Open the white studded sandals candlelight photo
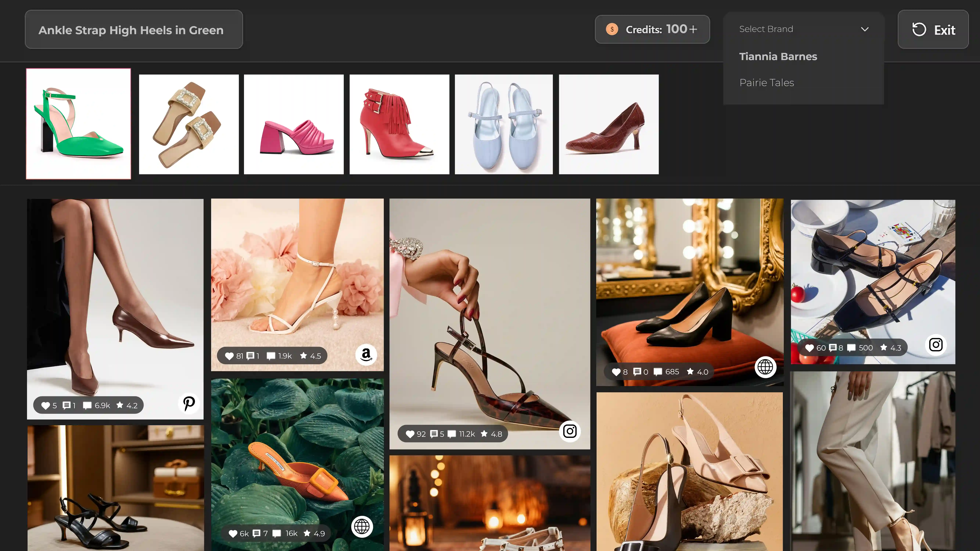The image size is (980, 551). click(490, 503)
